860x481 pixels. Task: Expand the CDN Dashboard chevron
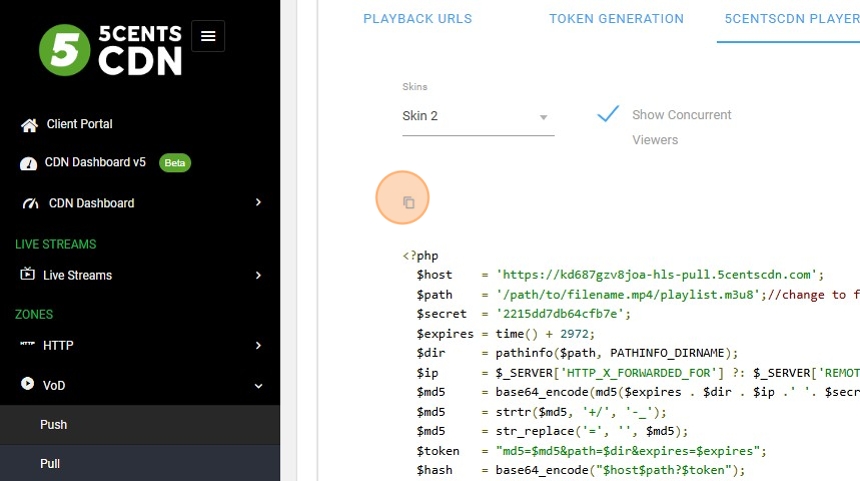pos(258,202)
